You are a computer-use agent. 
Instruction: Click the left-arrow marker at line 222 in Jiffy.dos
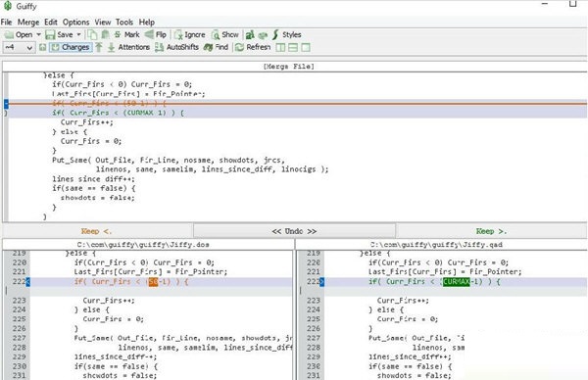pyautogui.click(x=28, y=282)
